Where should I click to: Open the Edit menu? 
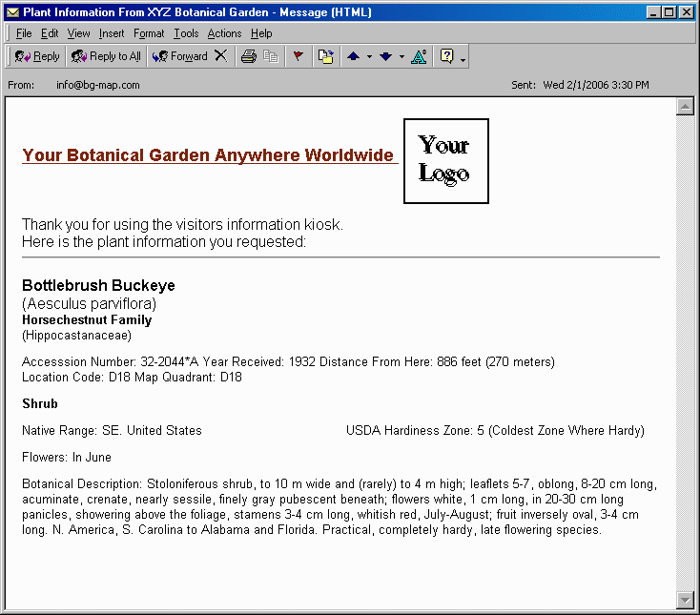pyautogui.click(x=50, y=33)
